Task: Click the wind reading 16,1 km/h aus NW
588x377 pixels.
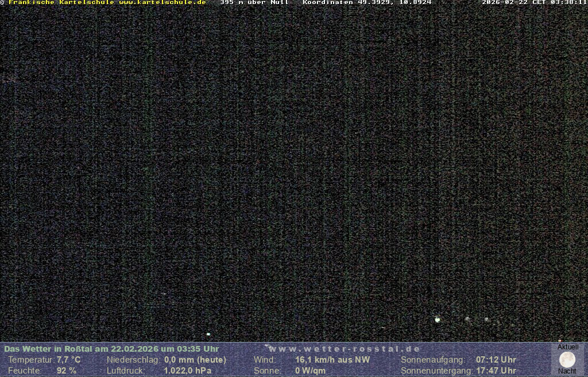Action: (x=332, y=360)
